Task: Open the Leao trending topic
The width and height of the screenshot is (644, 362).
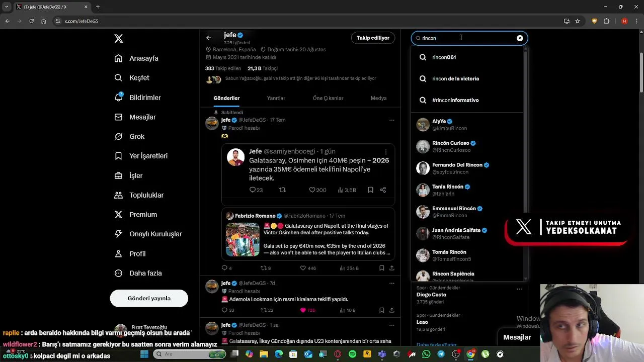Action: point(422,322)
